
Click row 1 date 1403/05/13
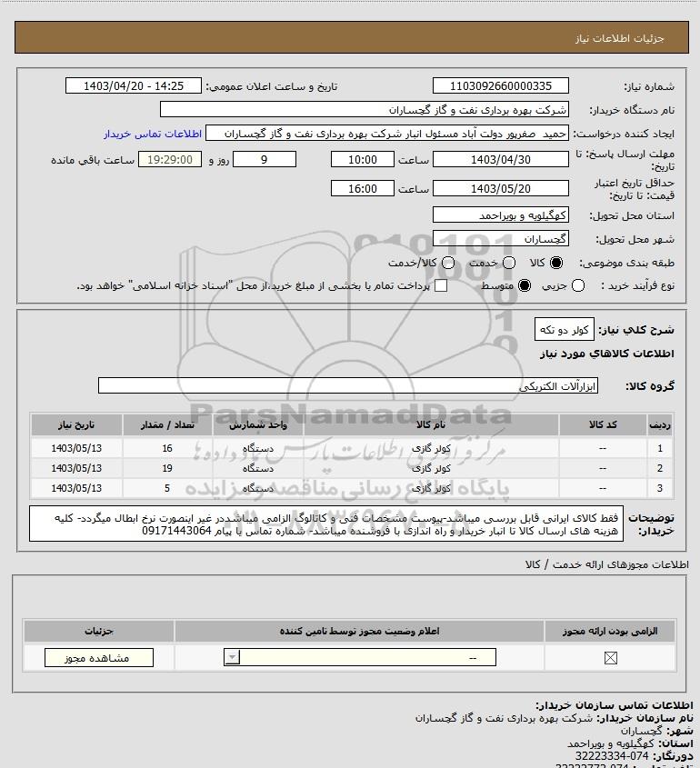point(76,448)
